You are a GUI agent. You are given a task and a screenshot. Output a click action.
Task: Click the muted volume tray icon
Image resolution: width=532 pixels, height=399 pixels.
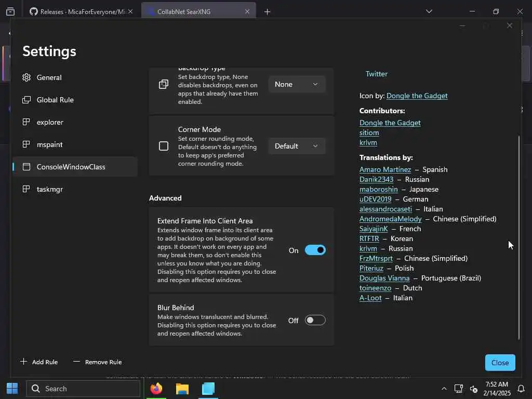(474, 389)
